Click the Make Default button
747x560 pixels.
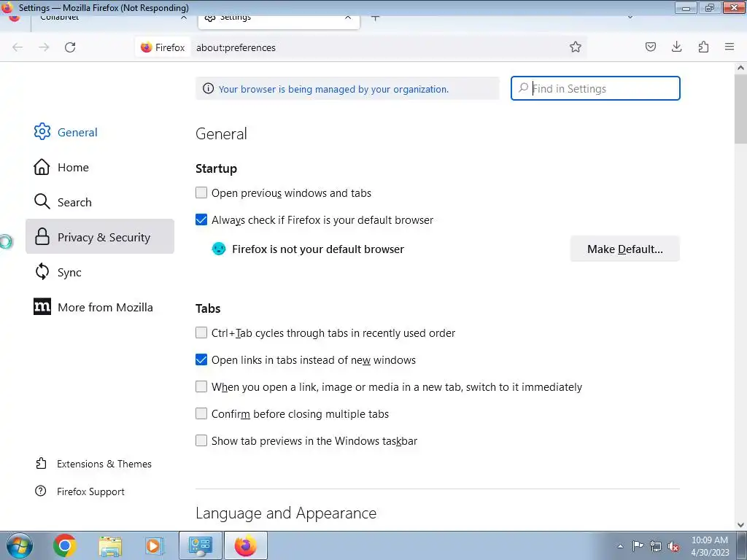(624, 249)
